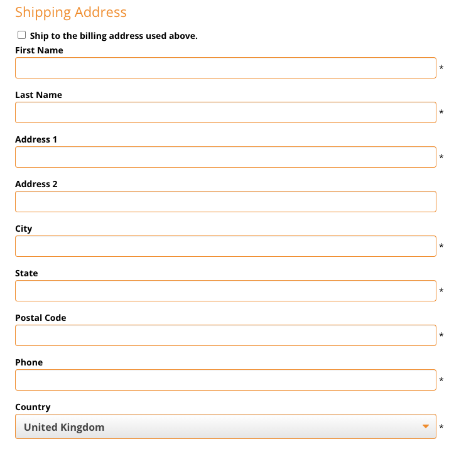The height and width of the screenshot is (449, 476).
Task: Click the State input box
Action: pos(225,291)
